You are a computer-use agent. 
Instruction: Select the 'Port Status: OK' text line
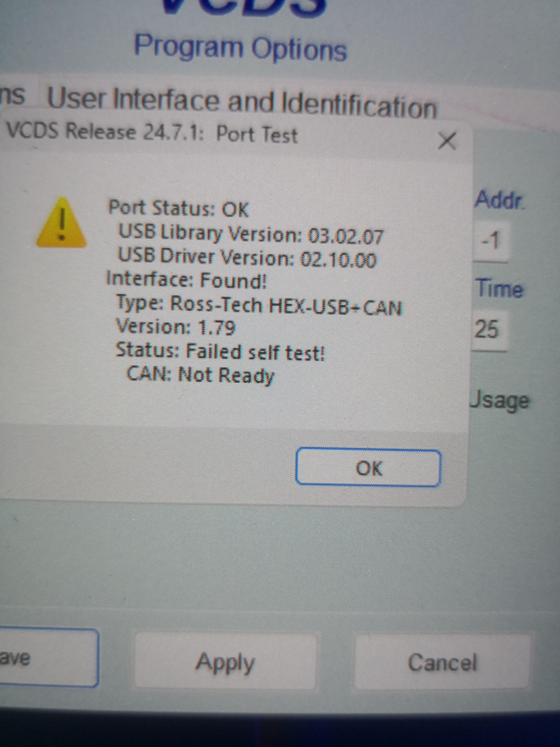178,208
